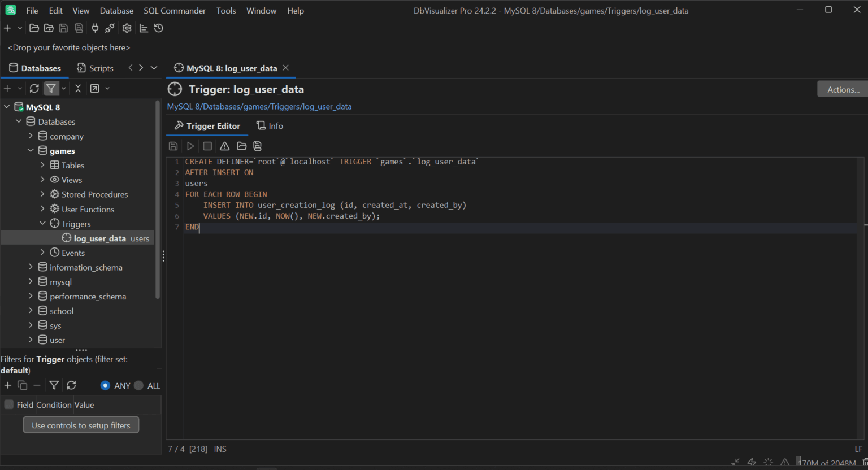The image size is (868, 470).
Task: Expand the company database node
Action: tap(31, 136)
